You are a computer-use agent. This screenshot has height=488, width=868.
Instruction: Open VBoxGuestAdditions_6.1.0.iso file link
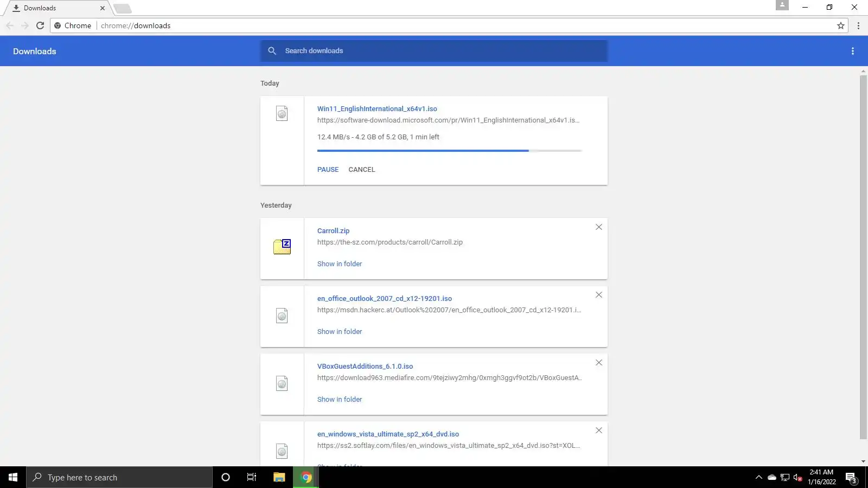coord(365,367)
